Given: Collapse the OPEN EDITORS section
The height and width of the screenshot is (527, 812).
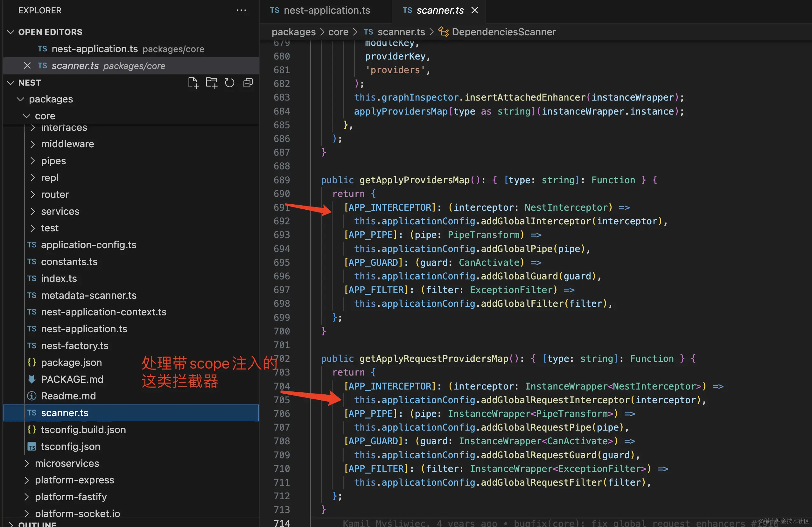Looking at the screenshot, I should pyautogui.click(x=10, y=32).
